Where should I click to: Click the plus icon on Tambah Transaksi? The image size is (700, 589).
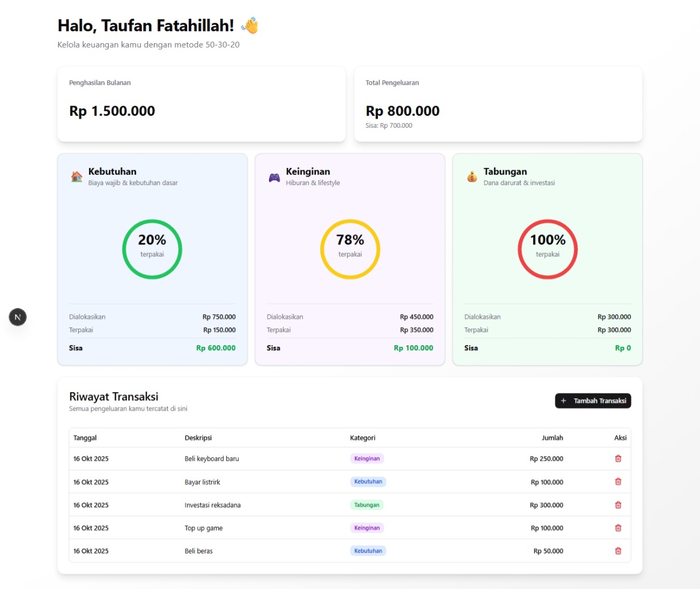(x=563, y=401)
